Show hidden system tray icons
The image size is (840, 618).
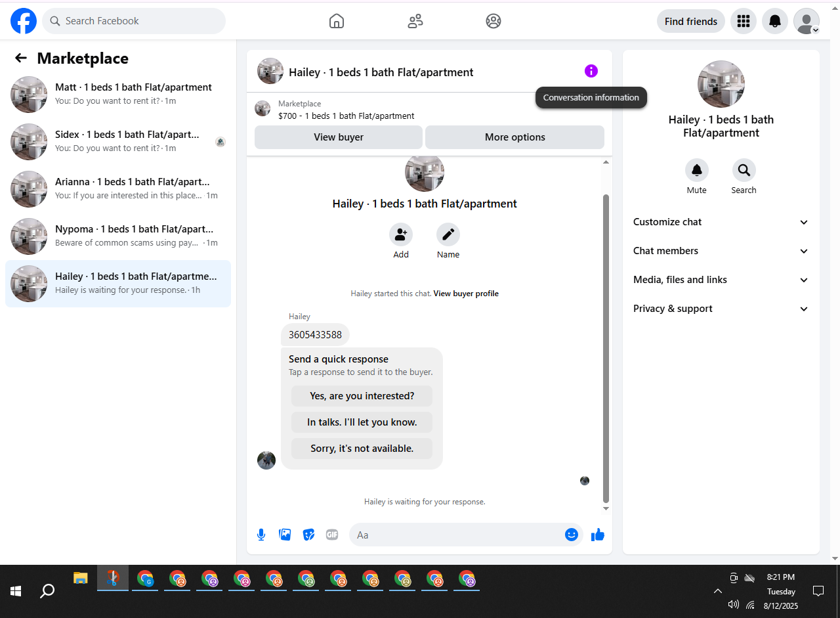click(718, 591)
